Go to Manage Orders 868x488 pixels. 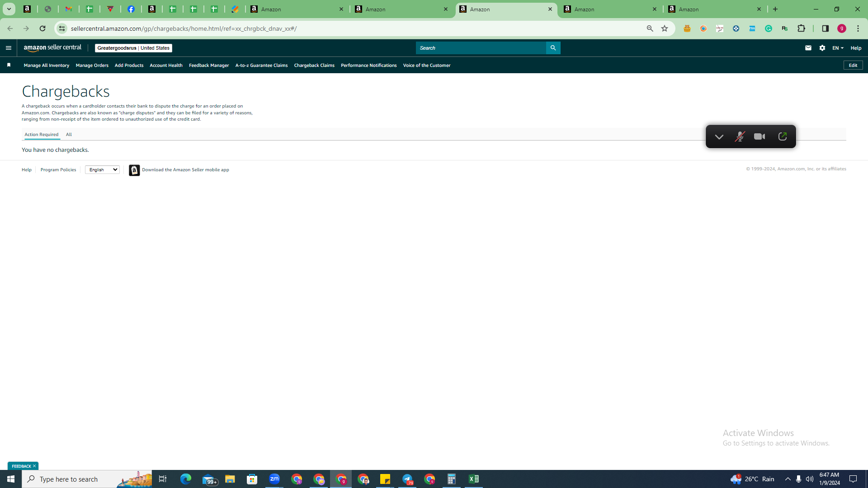92,66
